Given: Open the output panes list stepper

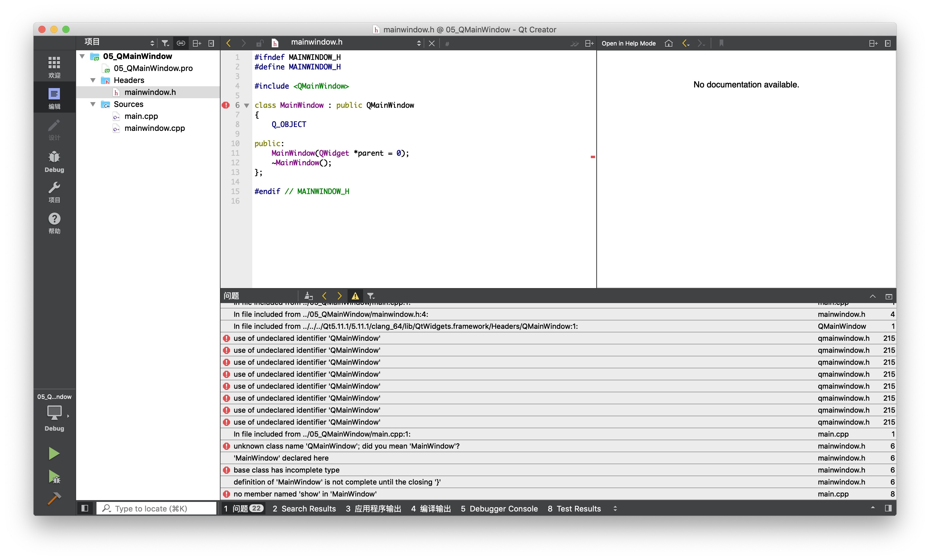Looking at the screenshot, I should [615, 508].
